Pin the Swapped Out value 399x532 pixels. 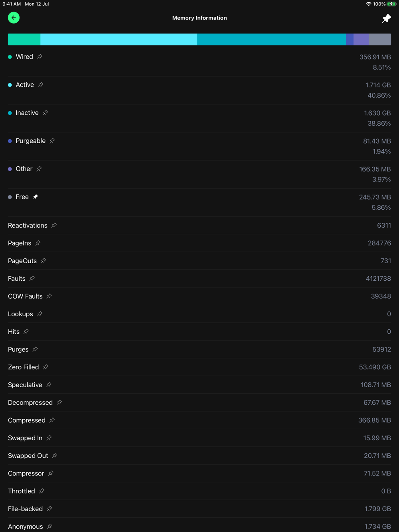pos(55,455)
